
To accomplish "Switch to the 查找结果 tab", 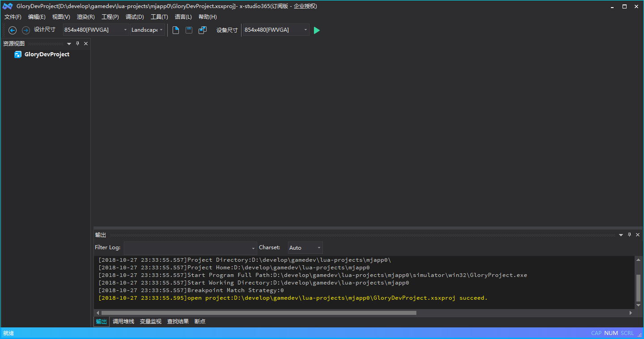I will pos(178,322).
